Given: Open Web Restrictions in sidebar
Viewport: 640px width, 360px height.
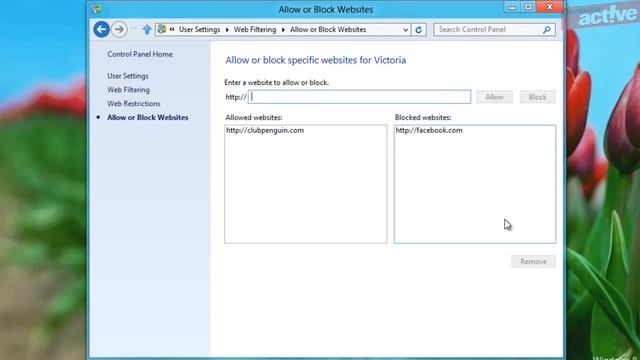Looking at the screenshot, I should click(x=133, y=104).
